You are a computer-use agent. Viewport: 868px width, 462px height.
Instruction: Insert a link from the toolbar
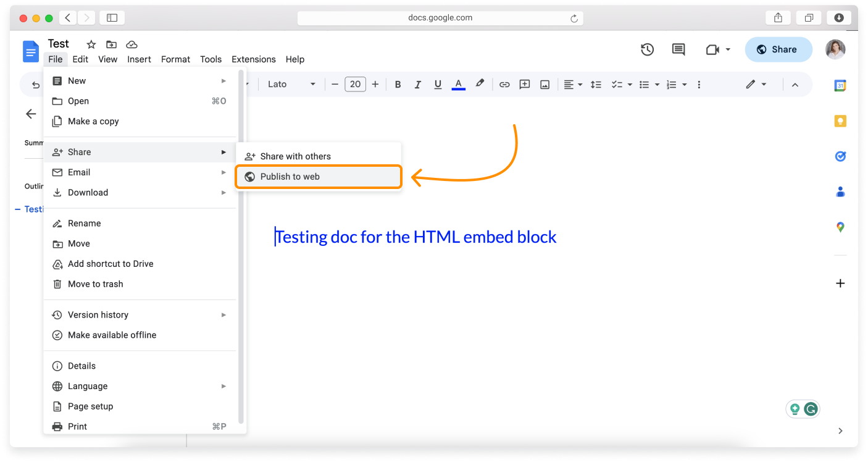click(504, 84)
